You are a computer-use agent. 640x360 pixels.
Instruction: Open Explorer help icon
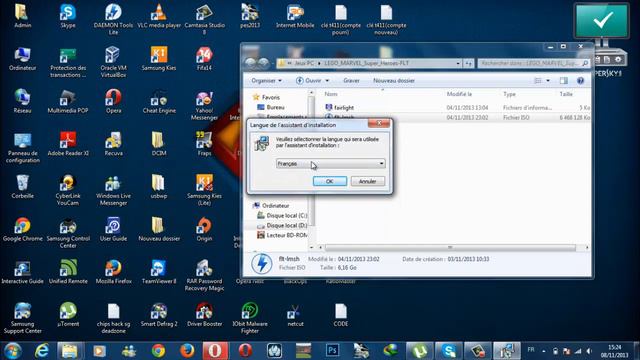click(x=580, y=81)
